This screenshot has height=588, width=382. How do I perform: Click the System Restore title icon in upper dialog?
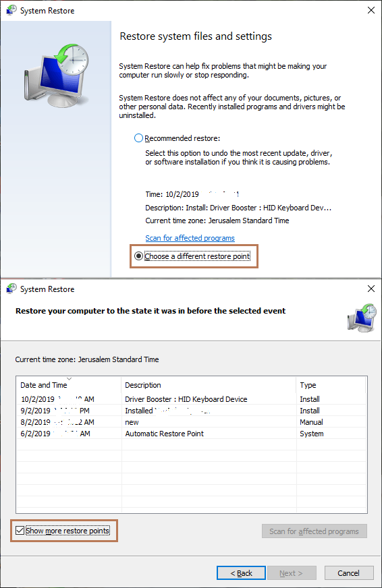point(11,11)
